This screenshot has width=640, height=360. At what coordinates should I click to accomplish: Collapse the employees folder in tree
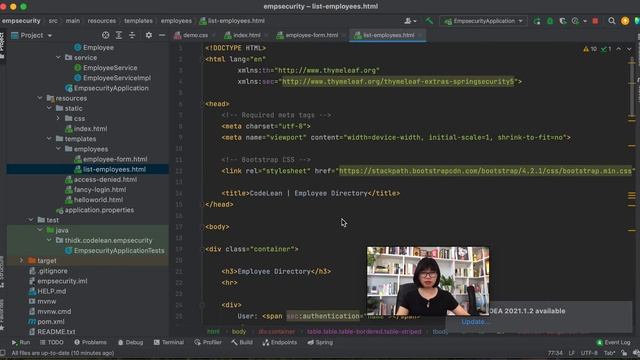click(x=58, y=149)
